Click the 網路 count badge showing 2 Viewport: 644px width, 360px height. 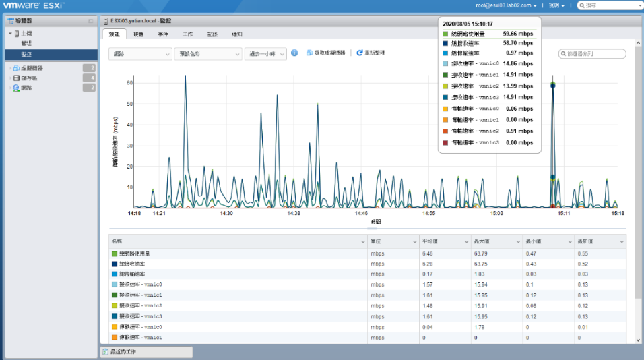(x=89, y=88)
